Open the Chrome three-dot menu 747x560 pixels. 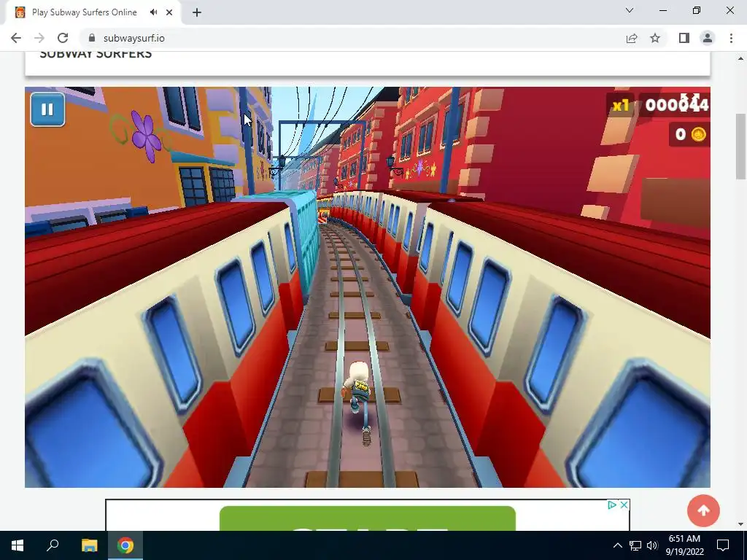click(x=731, y=38)
